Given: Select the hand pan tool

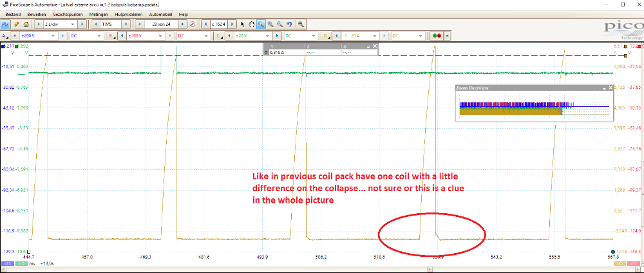Looking at the screenshot, I should pos(252,24).
